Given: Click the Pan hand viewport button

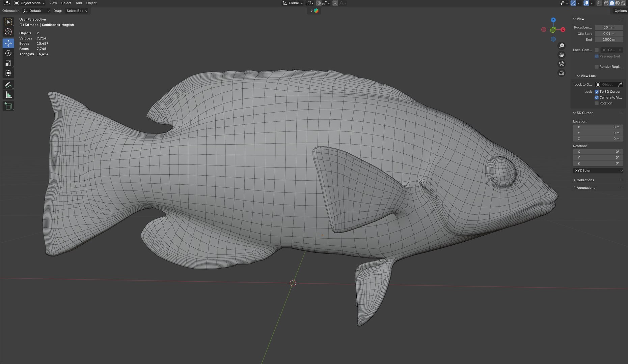Looking at the screenshot, I should click(x=562, y=55).
